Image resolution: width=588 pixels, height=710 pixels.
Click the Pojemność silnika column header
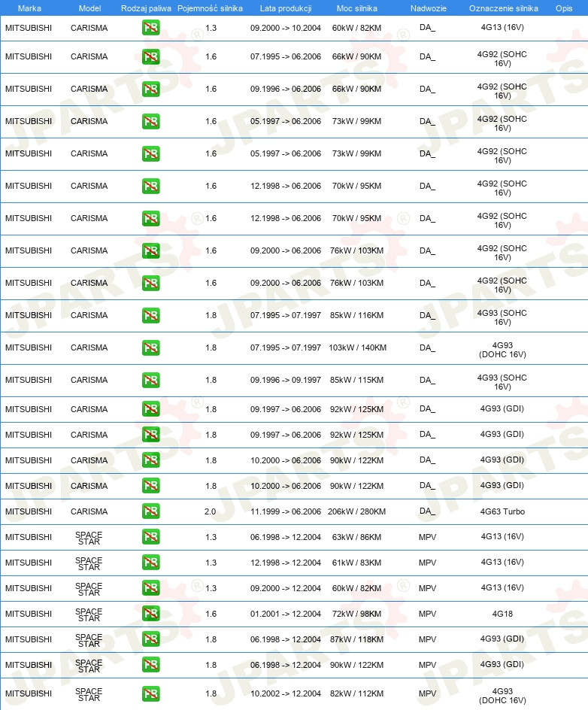[x=210, y=8]
